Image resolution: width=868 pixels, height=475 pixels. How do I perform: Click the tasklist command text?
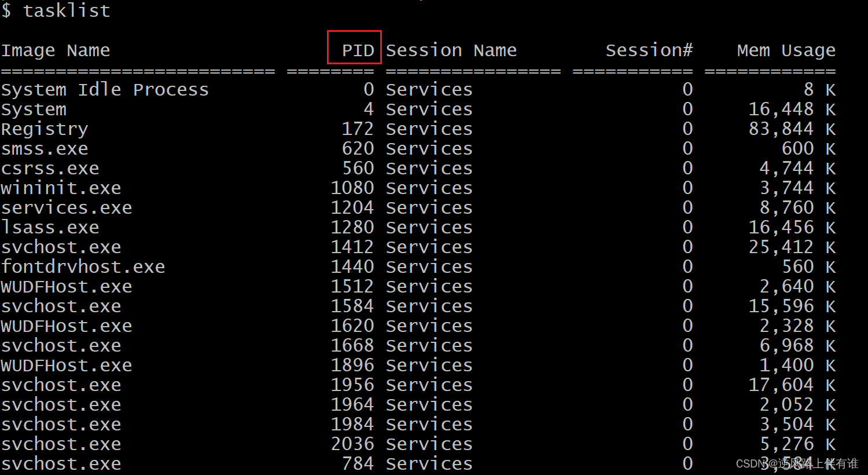[x=66, y=11]
